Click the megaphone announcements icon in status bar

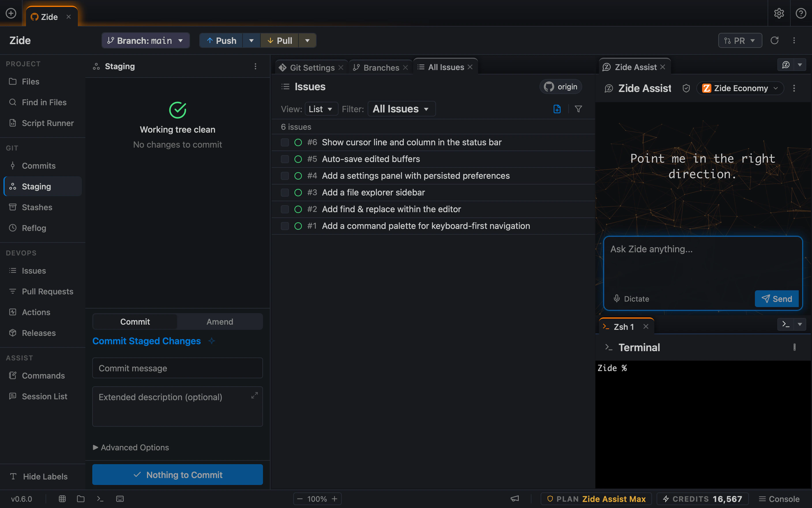[x=515, y=498]
